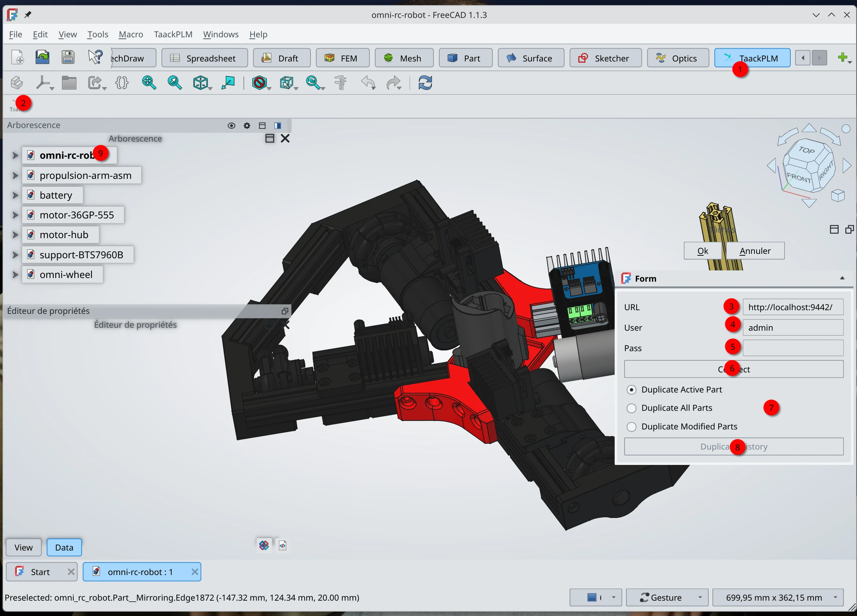Expand the motor-hub tree node
Image resolution: width=857 pixels, height=616 pixels.
15,234
